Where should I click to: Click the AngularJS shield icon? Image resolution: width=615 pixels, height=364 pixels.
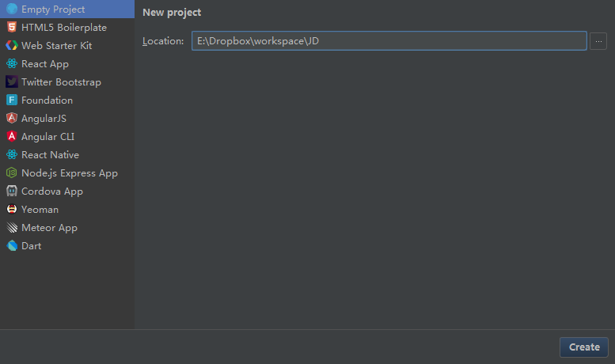coord(12,118)
